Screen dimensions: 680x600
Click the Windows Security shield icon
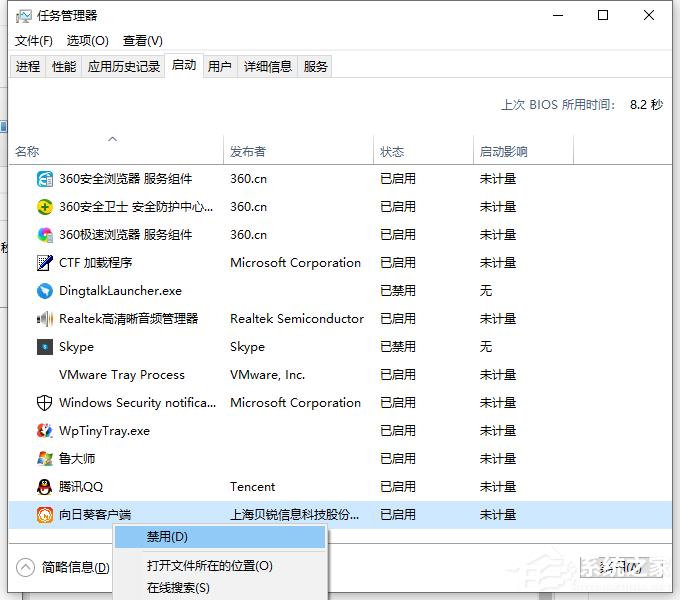(45, 403)
